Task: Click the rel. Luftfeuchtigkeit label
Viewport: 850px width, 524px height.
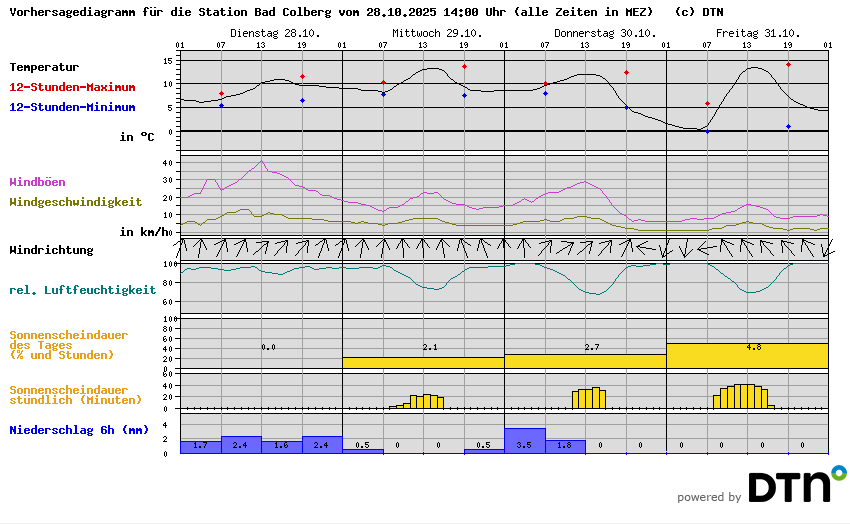Action: pyautogui.click(x=82, y=290)
